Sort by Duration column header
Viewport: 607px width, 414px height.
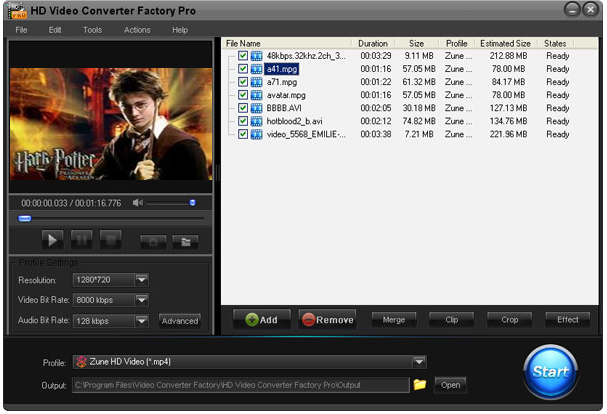click(373, 43)
